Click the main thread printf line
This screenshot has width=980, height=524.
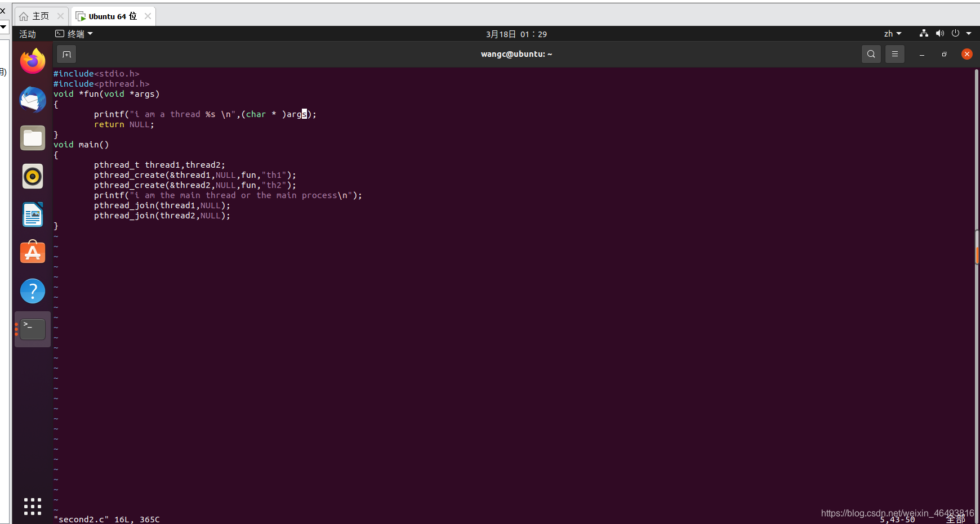coord(228,195)
